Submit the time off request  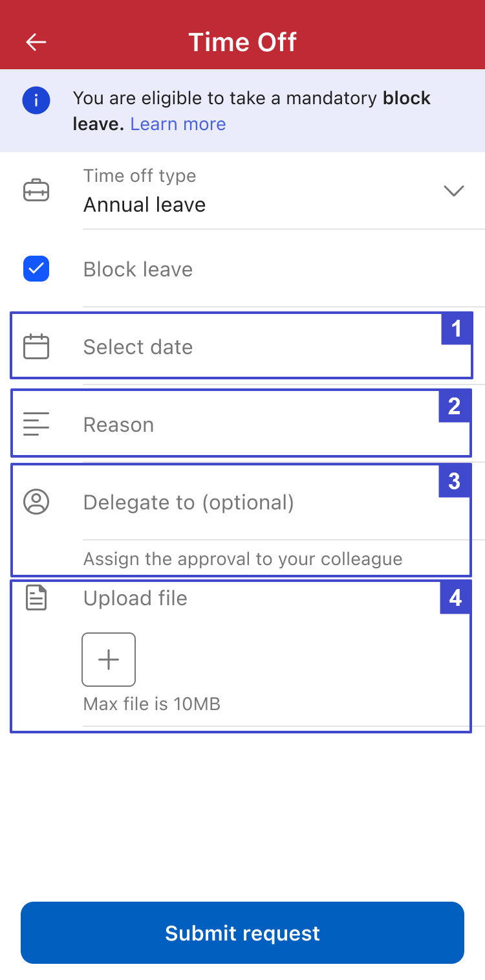[x=242, y=933]
